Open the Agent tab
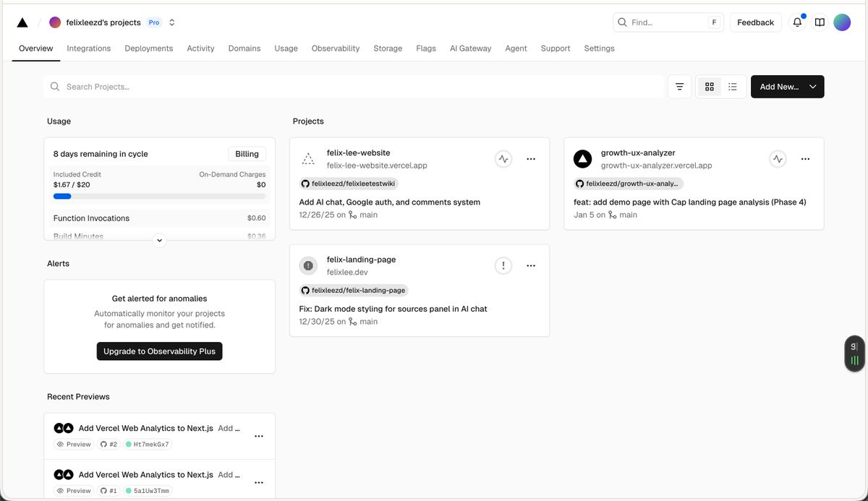 [x=516, y=48]
